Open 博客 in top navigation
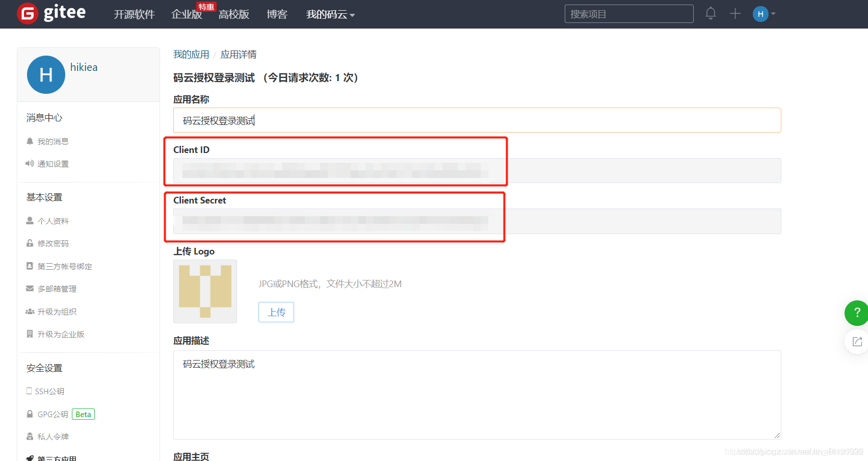This screenshot has height=461, width=868. tap(277, 14)
